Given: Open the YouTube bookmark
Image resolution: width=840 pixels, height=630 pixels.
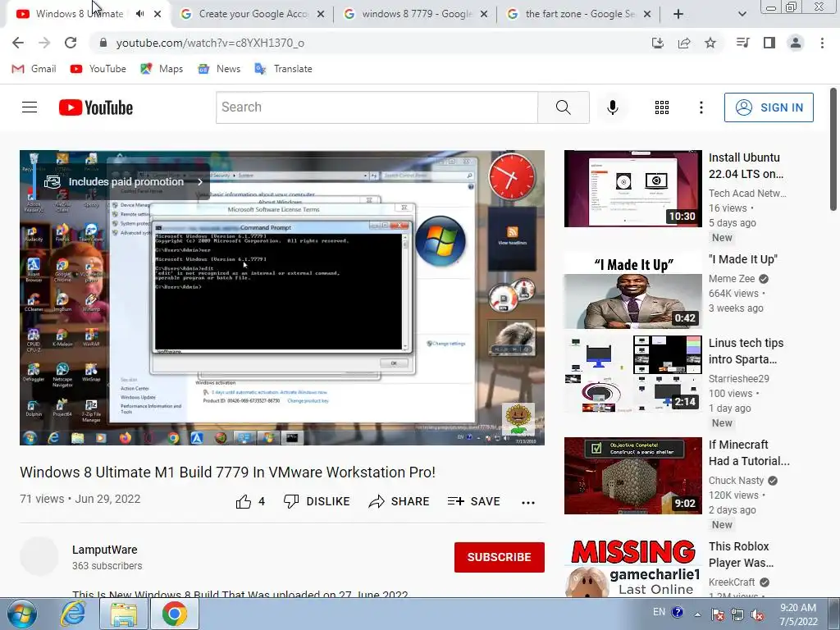Looking at the screenshot, I should point(98,69).
